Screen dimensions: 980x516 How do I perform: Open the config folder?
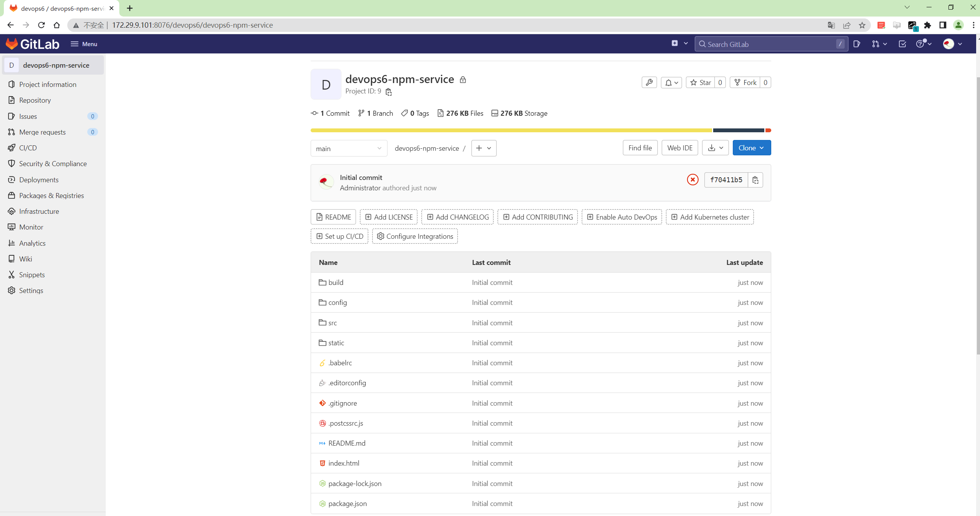coord(338,302)
